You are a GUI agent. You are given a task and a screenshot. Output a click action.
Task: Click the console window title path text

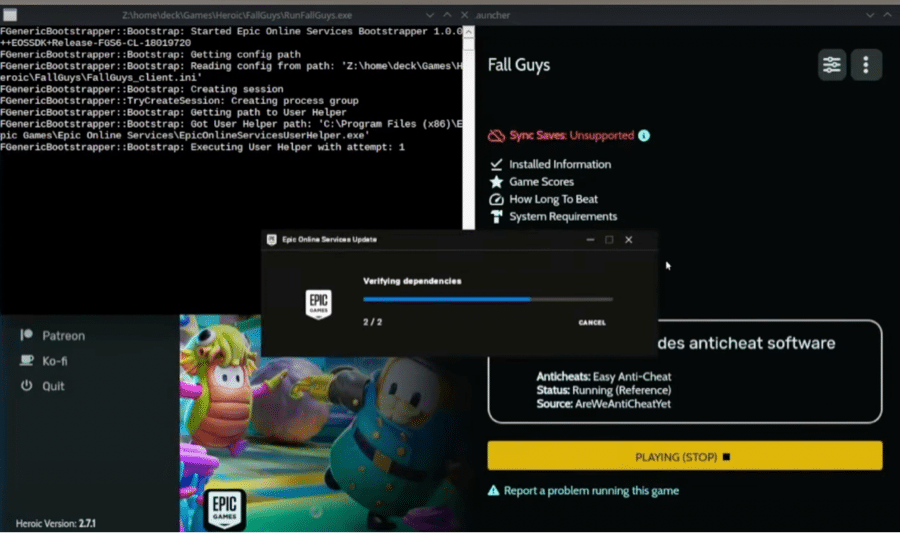tap(237, 15)
